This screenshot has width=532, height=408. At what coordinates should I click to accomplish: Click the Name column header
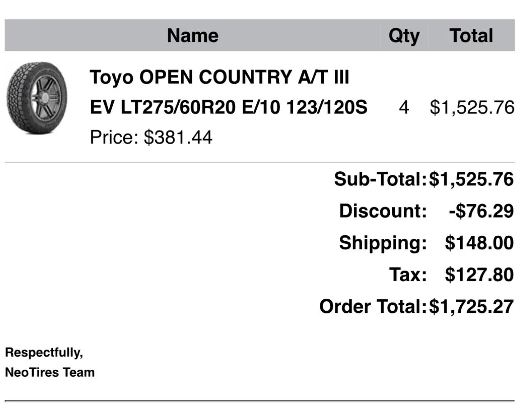pyautogui.click(x=193, y=36)
